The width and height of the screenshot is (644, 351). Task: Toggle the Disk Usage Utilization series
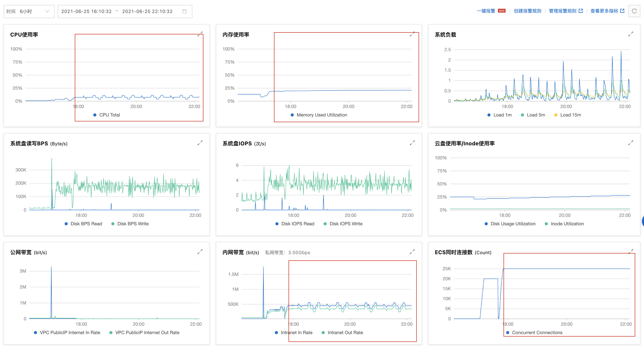click(x=510, y=224)
